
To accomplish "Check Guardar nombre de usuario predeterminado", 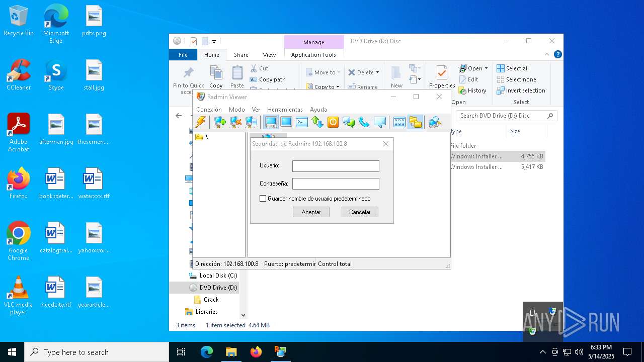I will (263, 199).
